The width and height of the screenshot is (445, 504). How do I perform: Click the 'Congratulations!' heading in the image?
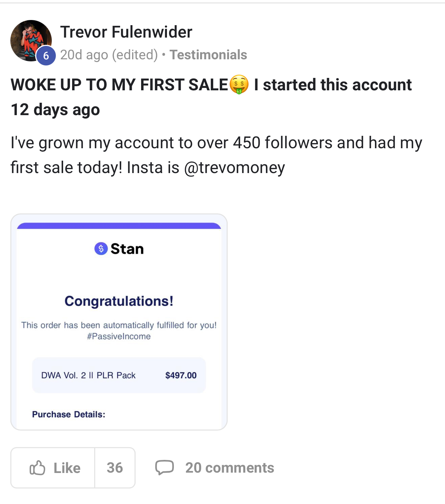119,301
